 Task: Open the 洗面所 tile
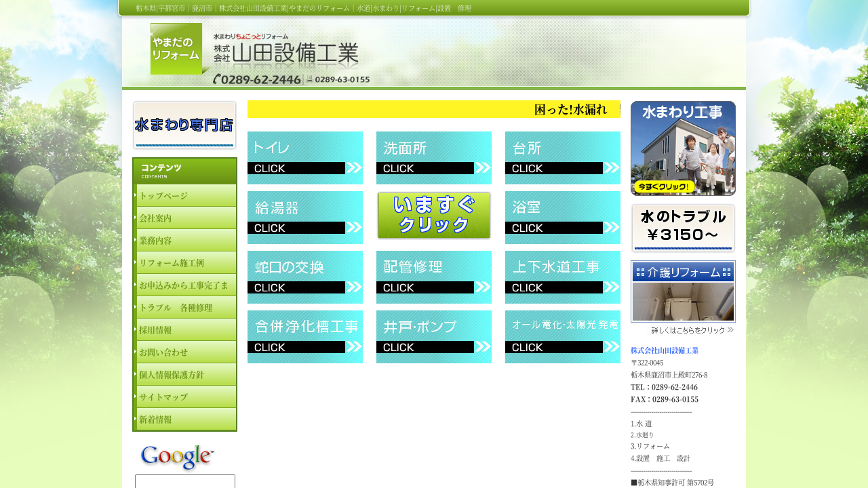pos(434,158)
